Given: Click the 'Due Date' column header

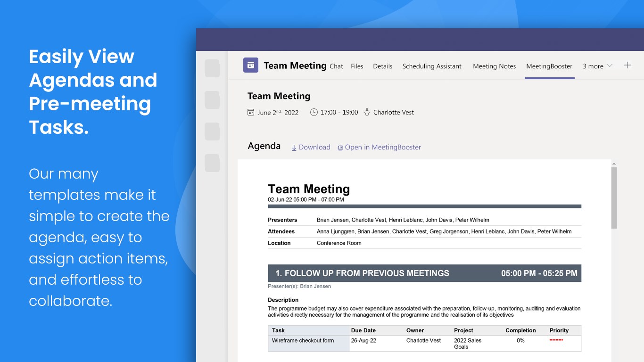Looking at the screenshot, I should [x=363, y=330].
